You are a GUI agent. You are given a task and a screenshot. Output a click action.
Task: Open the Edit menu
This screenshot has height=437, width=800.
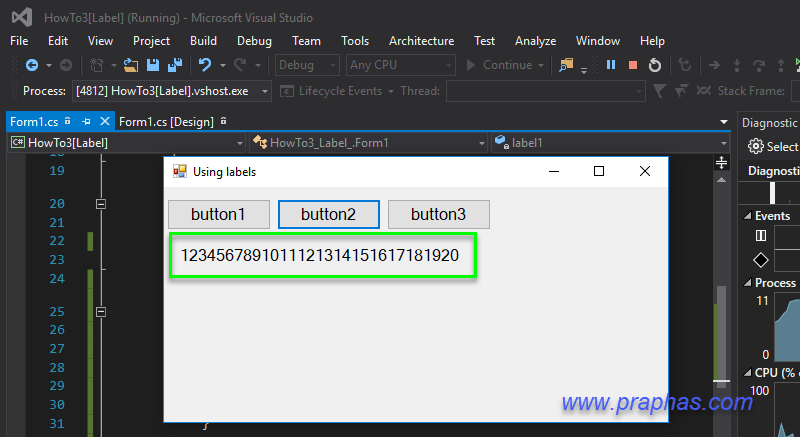tap(58, 41)
